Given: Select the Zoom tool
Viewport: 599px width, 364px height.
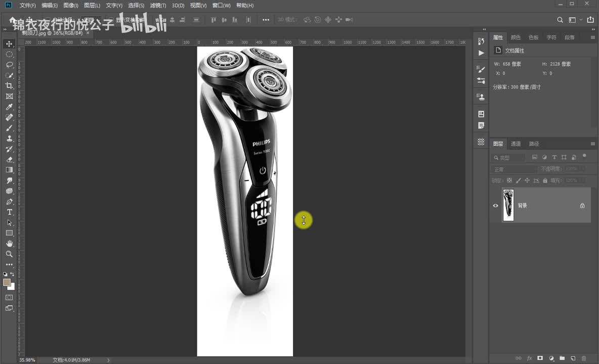Looking at the screenshot, I should [x=9, y=254].
